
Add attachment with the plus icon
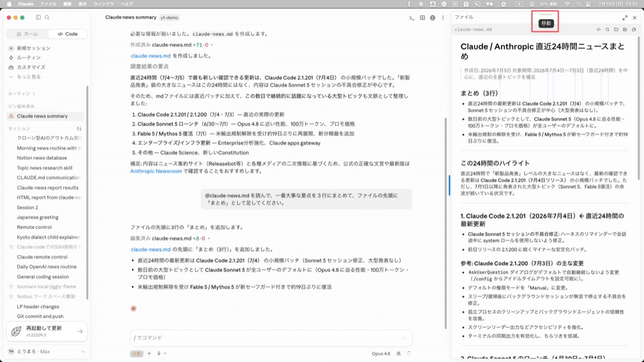[x=149, y=354]
